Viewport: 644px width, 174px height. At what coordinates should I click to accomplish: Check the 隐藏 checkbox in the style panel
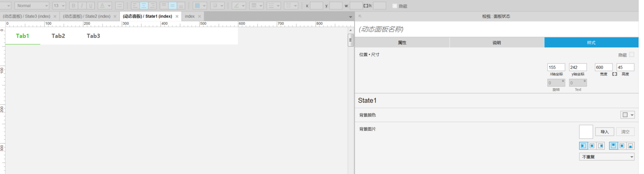[632, 55]
